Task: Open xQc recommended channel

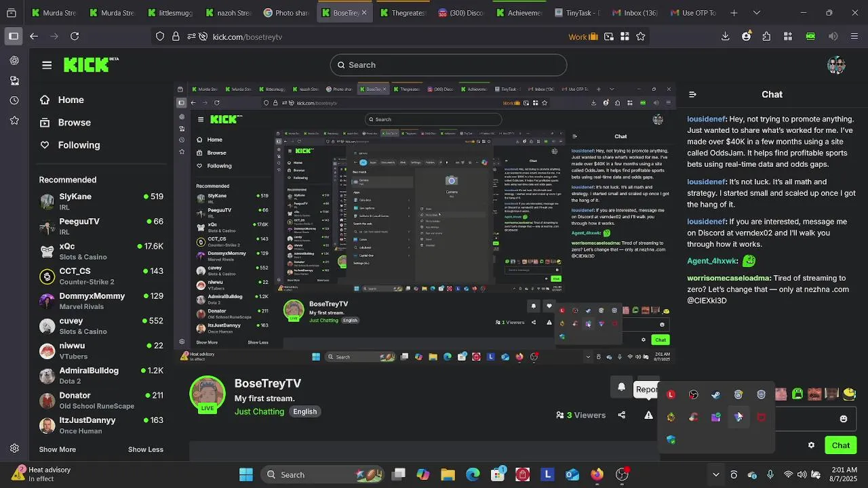Action: coord(102,251)
